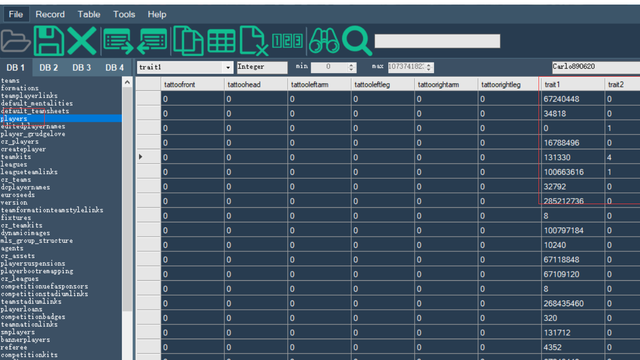Select the teamkits table
The image size is (640, 360).
tap(16, 157)
